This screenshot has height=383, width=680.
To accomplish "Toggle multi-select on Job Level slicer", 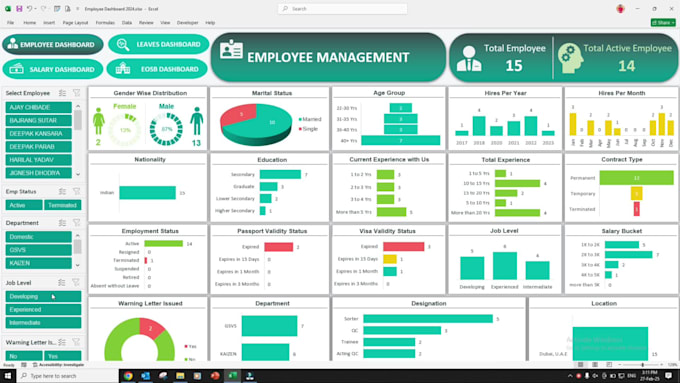I will point(62,282).
